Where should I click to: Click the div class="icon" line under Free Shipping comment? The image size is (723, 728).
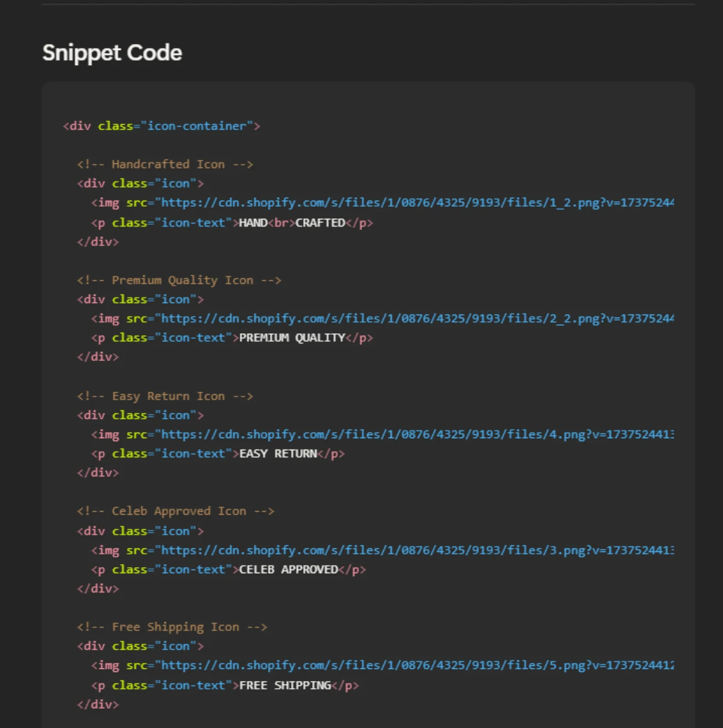tap(140, 646)
